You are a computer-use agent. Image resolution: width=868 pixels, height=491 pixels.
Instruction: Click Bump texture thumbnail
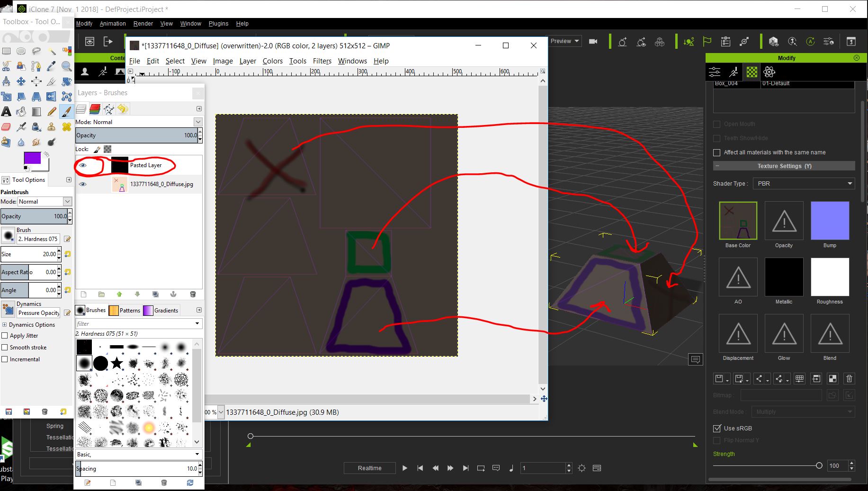[830, 221]
